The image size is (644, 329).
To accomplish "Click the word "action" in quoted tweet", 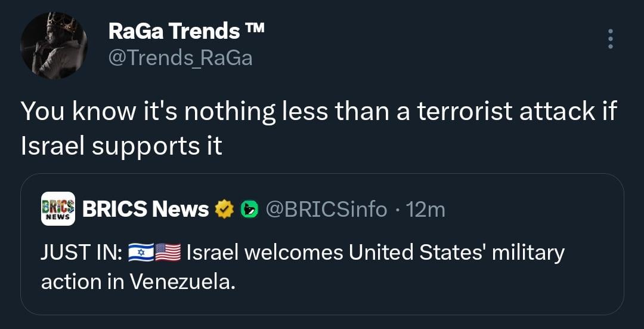I will coord(70,282).
